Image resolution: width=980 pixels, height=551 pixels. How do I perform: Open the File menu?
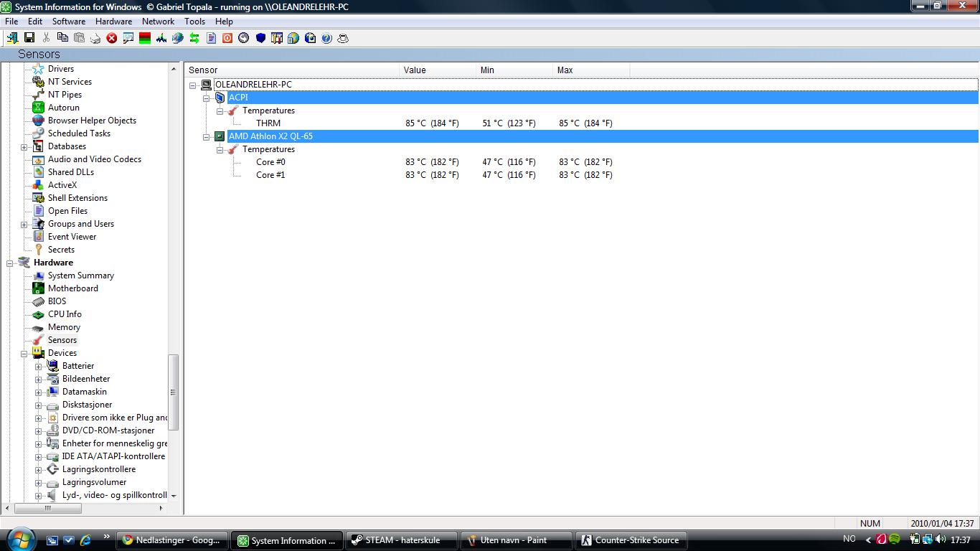click(x=11, y=22)
